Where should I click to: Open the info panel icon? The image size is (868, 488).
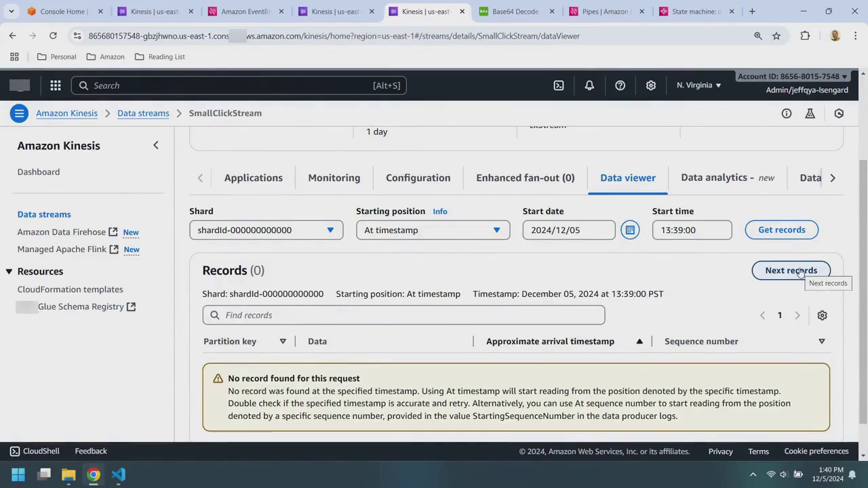[x=787, y=114]
